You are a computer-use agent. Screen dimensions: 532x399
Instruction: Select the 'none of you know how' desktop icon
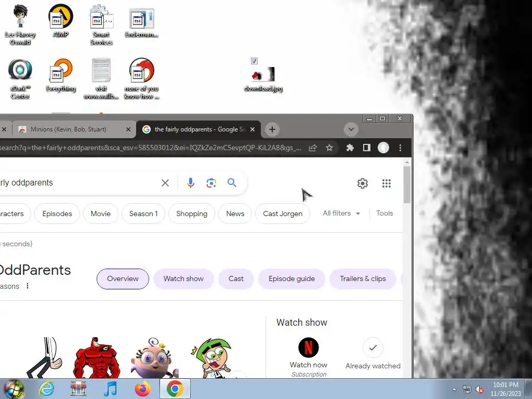coord(141,79)
